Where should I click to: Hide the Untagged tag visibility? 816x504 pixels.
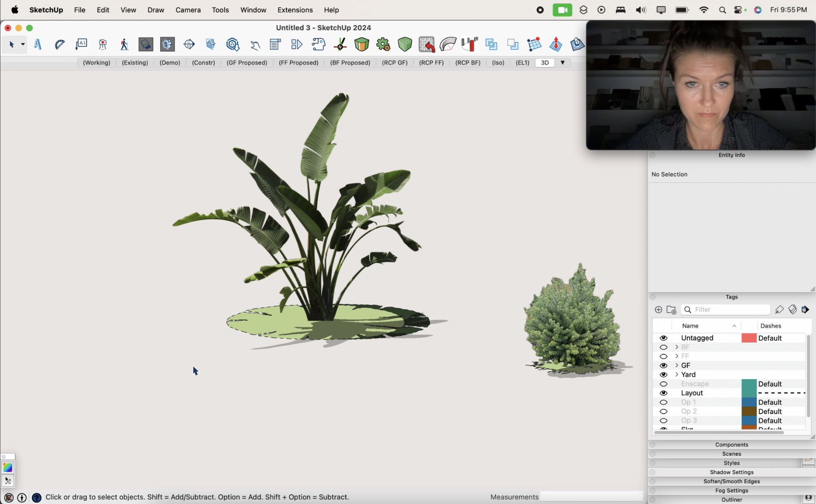point(664,338)
